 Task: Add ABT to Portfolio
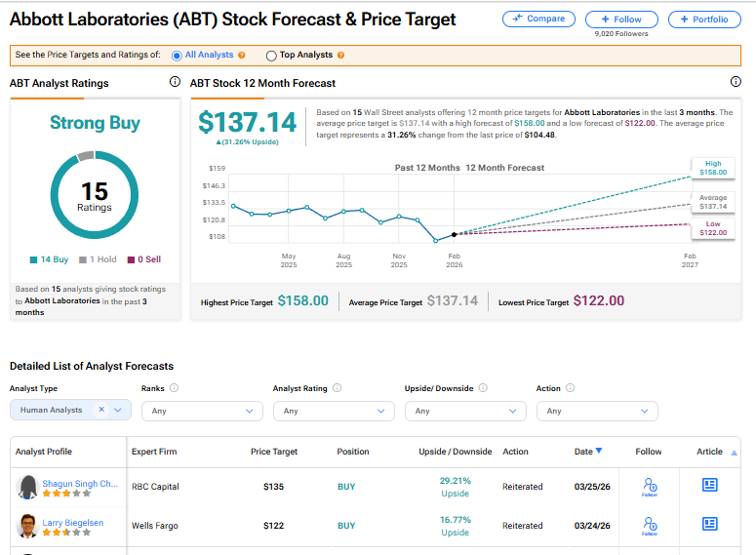[x=704, y=20]
